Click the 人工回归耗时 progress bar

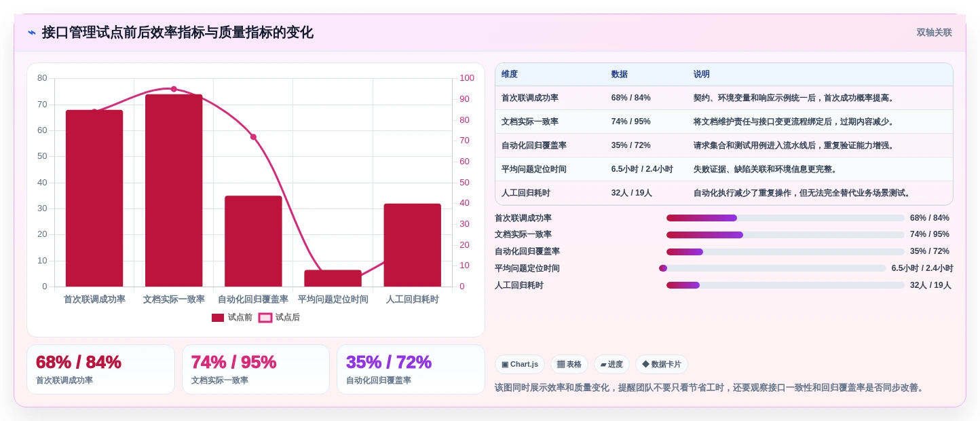[x=785, y=285]
